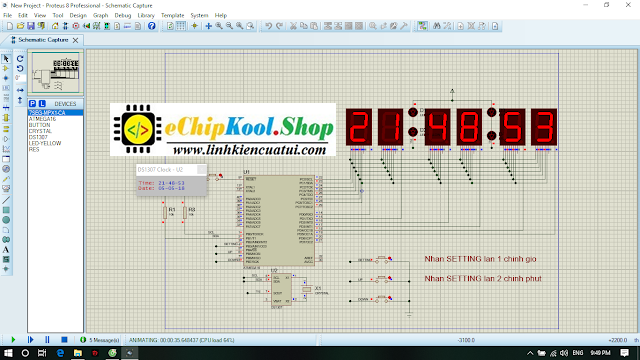The height and width of the screenshot is (360, 640).
Task: Open the Library menu
Action: 146,15
